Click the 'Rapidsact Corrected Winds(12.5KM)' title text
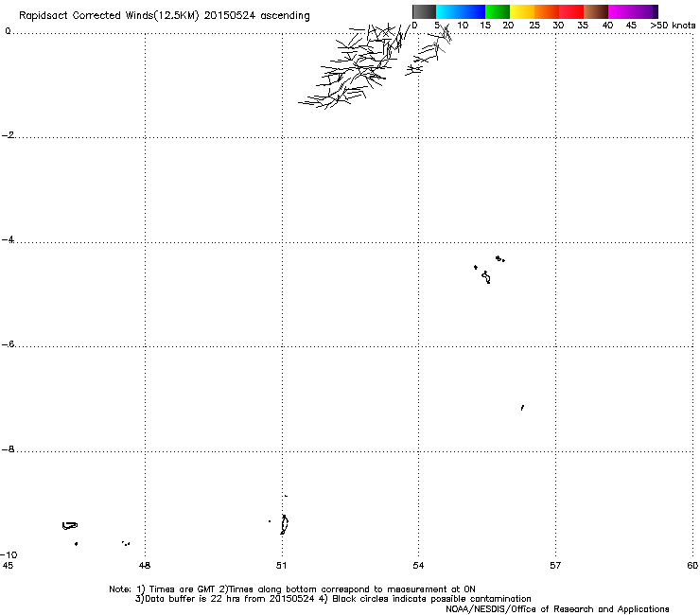The image size is (700, 615). click(109, 16)
